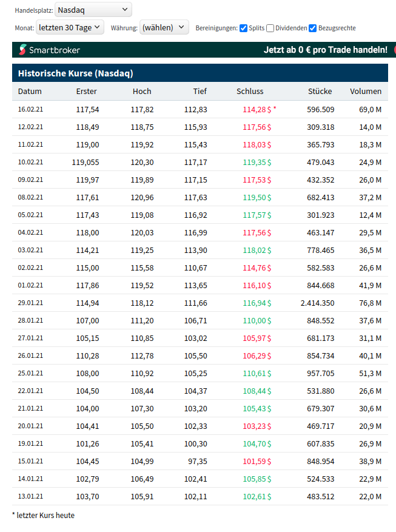Image resolution: width=396 pixels, height=532 pixels.
Task: Click the 29.01.21 volume 76,8 M
Action: point(369,303)
